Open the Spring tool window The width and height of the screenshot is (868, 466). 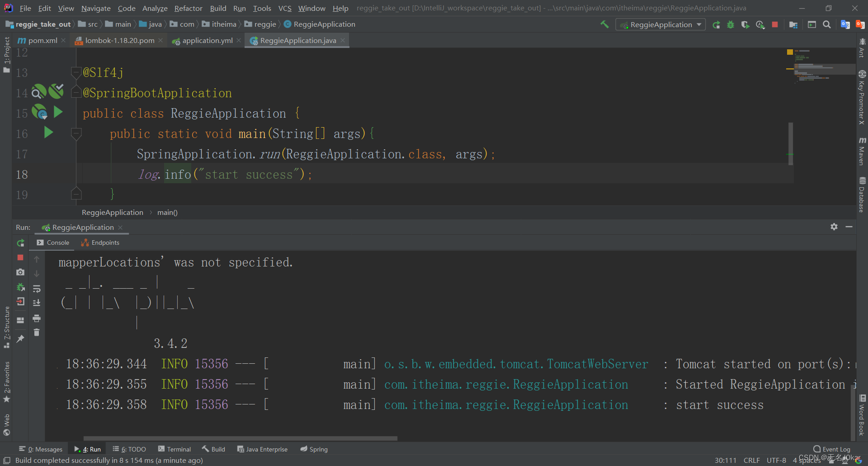coord(314,449)
